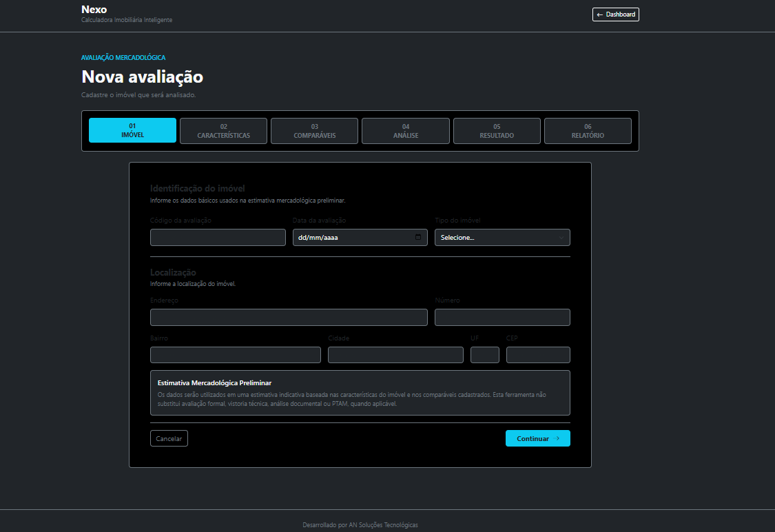The width and height of the screenshot is (775, 532).
Task: Click the footer text Desarrollado por AN Soluções Tecnológicas
Action: pyautogui.click(x=360, y=525)
